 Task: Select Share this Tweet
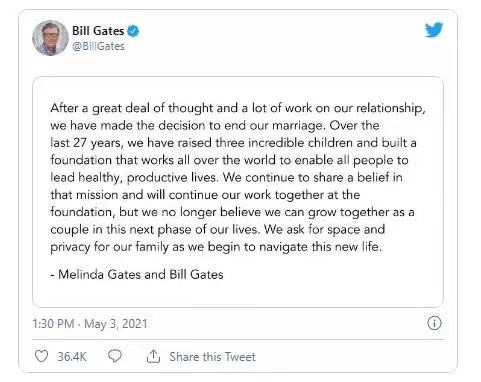tap(212, 357)
